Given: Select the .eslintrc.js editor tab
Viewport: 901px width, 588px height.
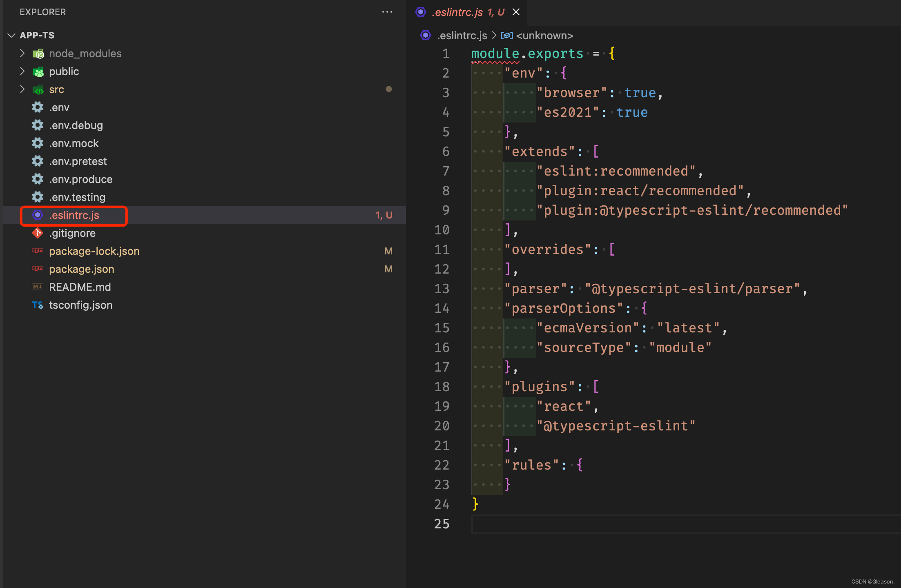Looking at the screenshot, I should point(467,13).
